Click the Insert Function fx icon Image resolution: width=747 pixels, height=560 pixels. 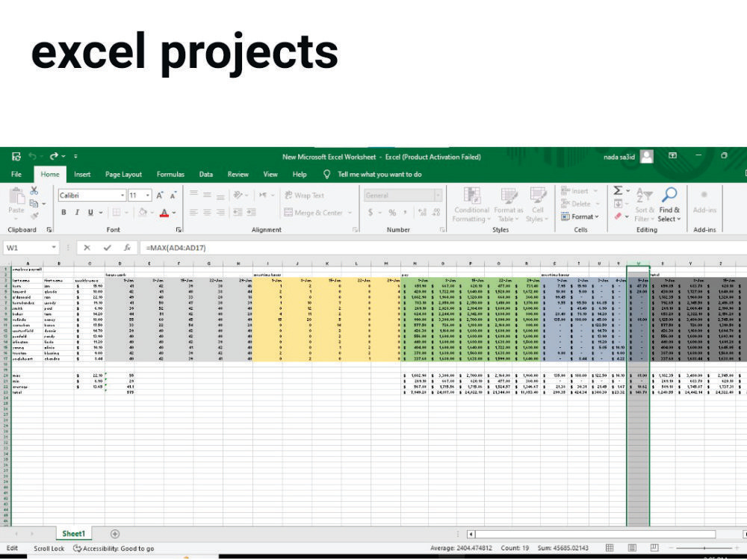[127, 248]
